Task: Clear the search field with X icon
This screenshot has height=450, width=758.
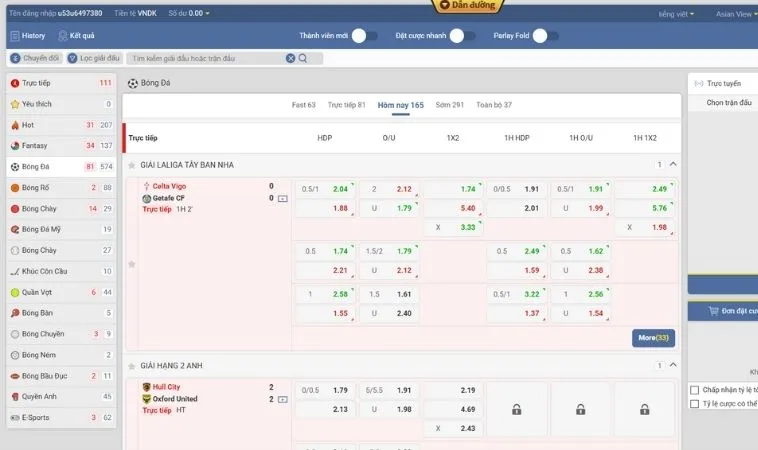Action: 291,59
